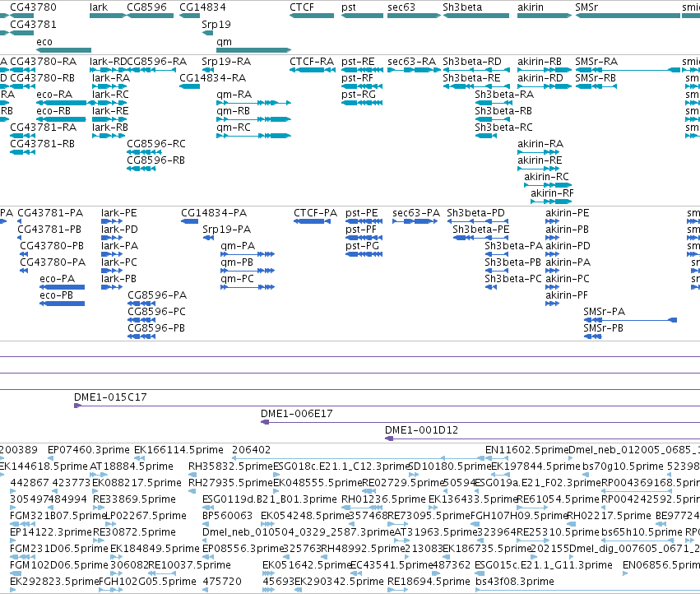
Task: Select the CG14834 gene label
Action: (x=202, y=7)
